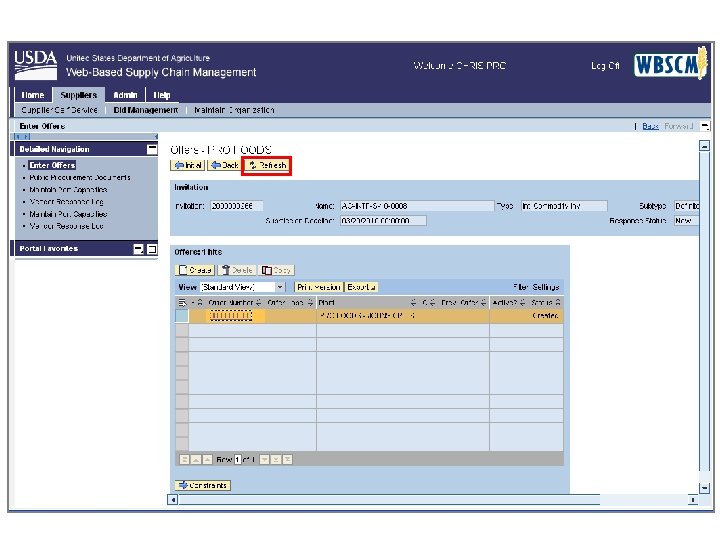Open the second Maintain Port Capacities link
Viewport: 720px width, 540px height.
tap(68, 214)
